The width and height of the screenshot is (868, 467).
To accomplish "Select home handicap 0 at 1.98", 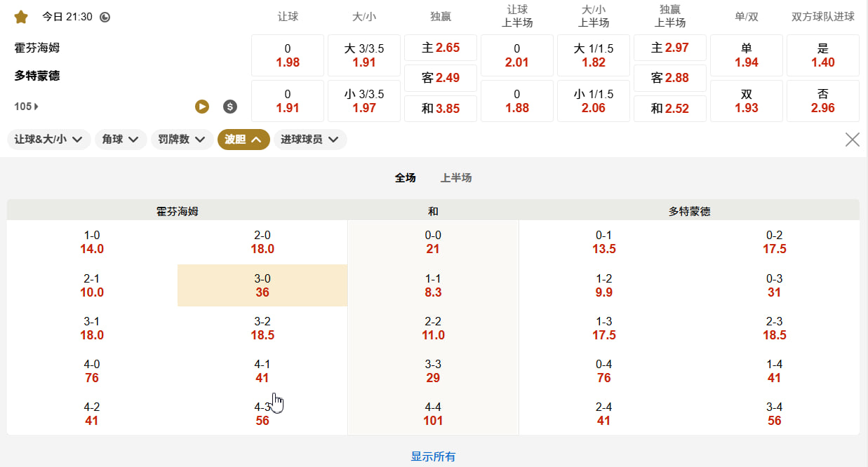I will [x=288, y=55].
